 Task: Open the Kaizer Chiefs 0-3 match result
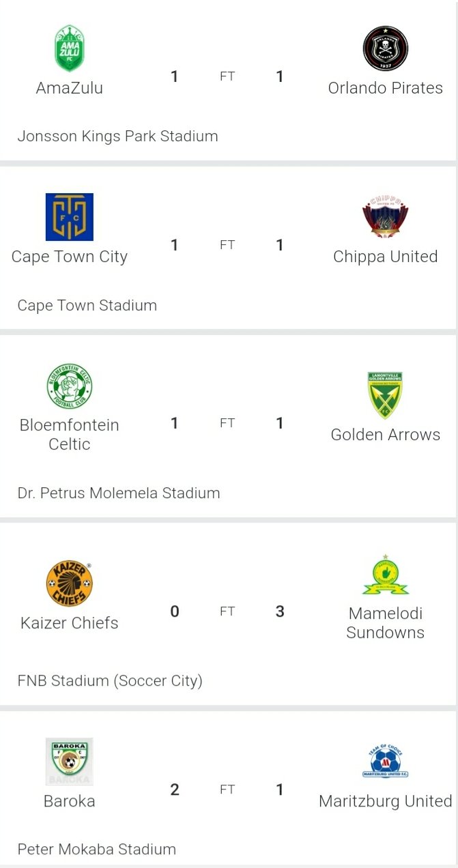coord(227,611)
